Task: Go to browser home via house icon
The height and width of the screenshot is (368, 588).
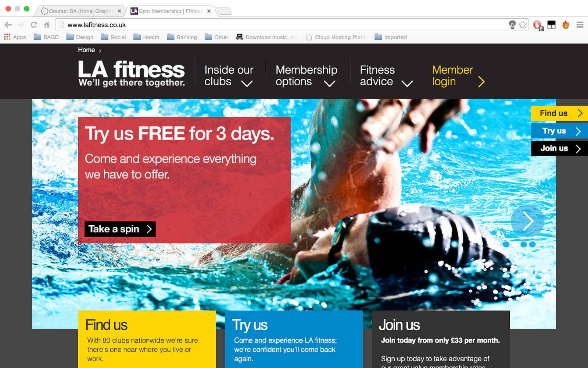Action: [47, 25]
